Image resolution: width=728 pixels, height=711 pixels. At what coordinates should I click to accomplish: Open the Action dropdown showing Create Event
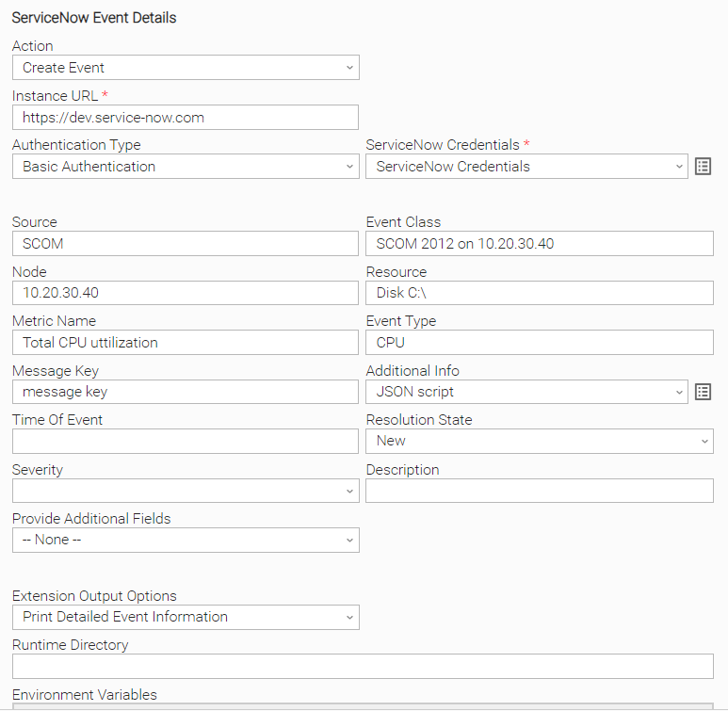coord(186,68)
